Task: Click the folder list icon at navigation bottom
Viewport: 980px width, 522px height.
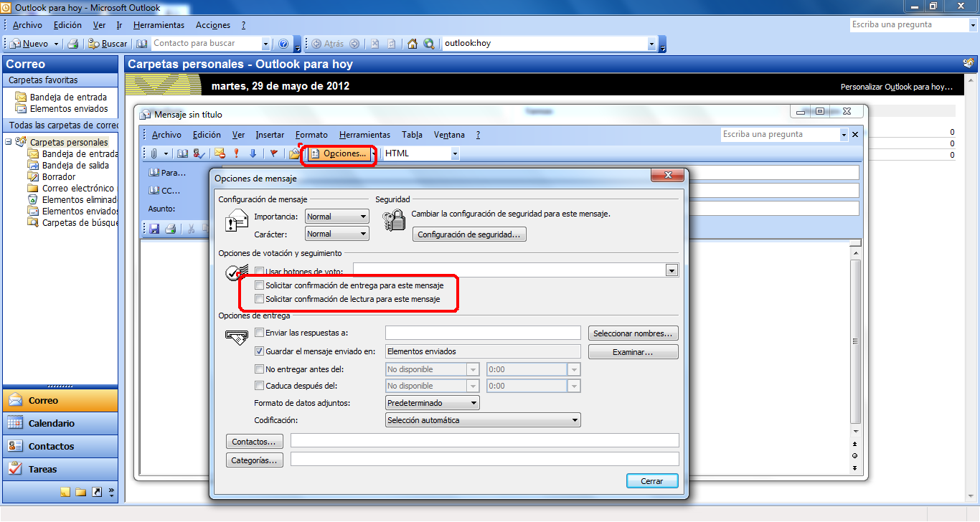Action: (x=81, y=492)
